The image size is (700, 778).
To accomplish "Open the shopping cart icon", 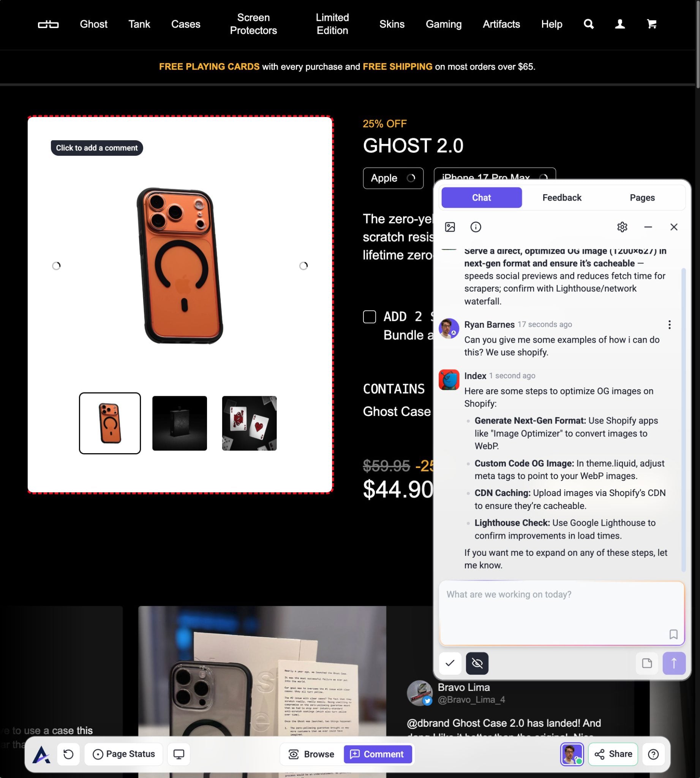I will pyautogui.click(x=651, y=24).
